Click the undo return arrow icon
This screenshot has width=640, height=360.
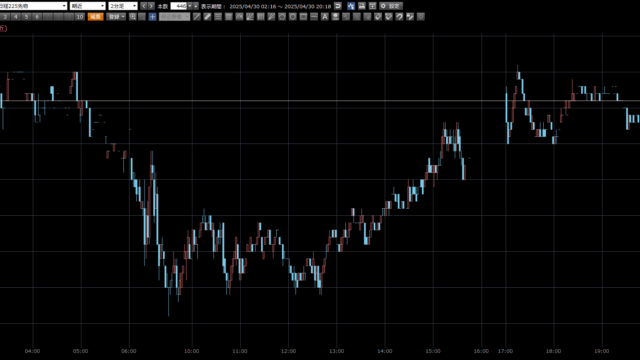[338, 6]
